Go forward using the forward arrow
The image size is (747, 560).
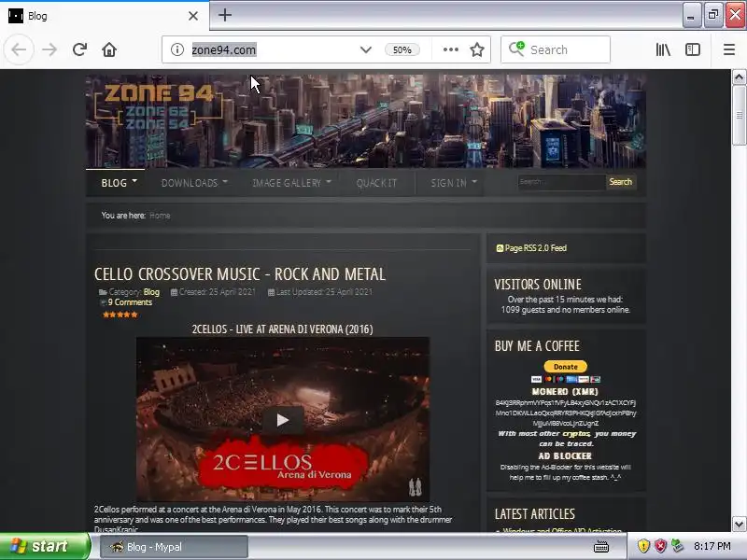tap(49, 49)
